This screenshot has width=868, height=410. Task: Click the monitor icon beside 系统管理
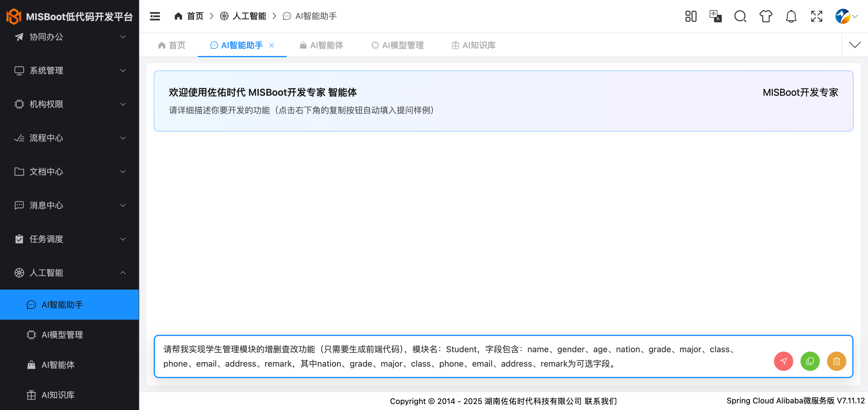point(19,70)
